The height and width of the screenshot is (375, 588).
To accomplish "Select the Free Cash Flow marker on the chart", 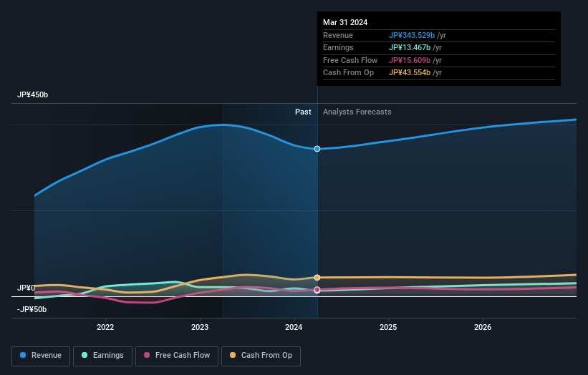I will pyautogui.click(x=317, y=290).
